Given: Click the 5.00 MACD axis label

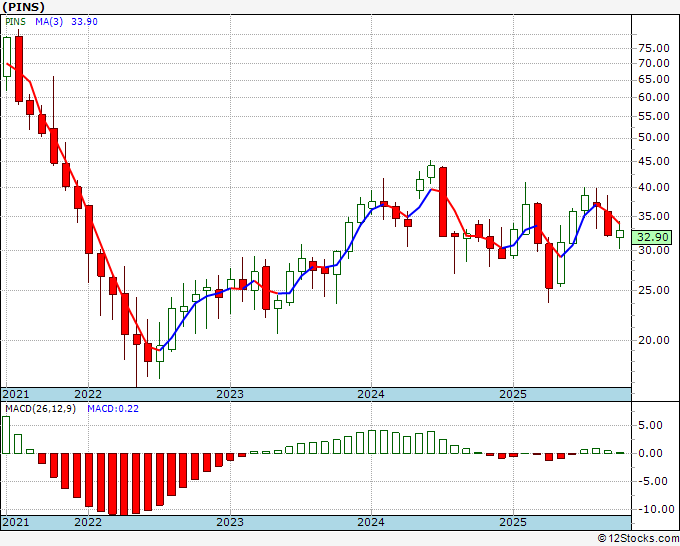Looking at the screenshot, I should click(650, 425).
